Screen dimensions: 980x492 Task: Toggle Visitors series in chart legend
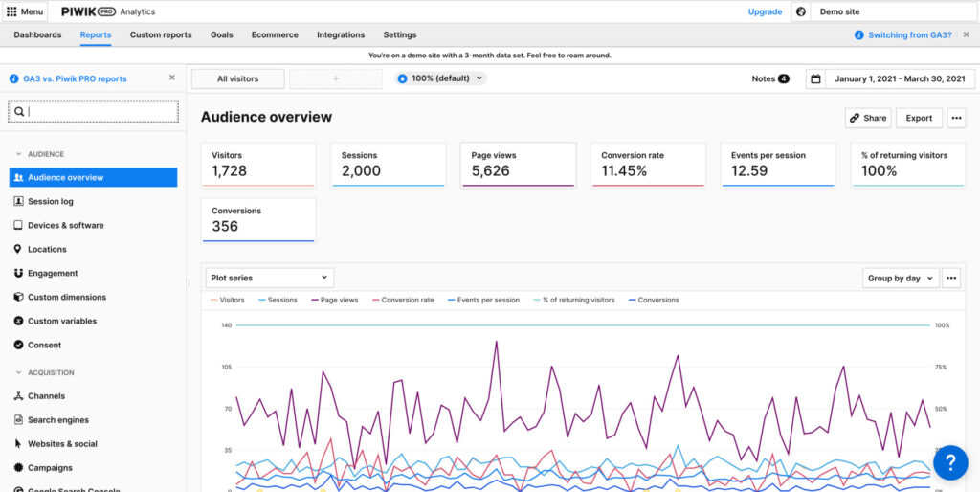tap(227, 300)
